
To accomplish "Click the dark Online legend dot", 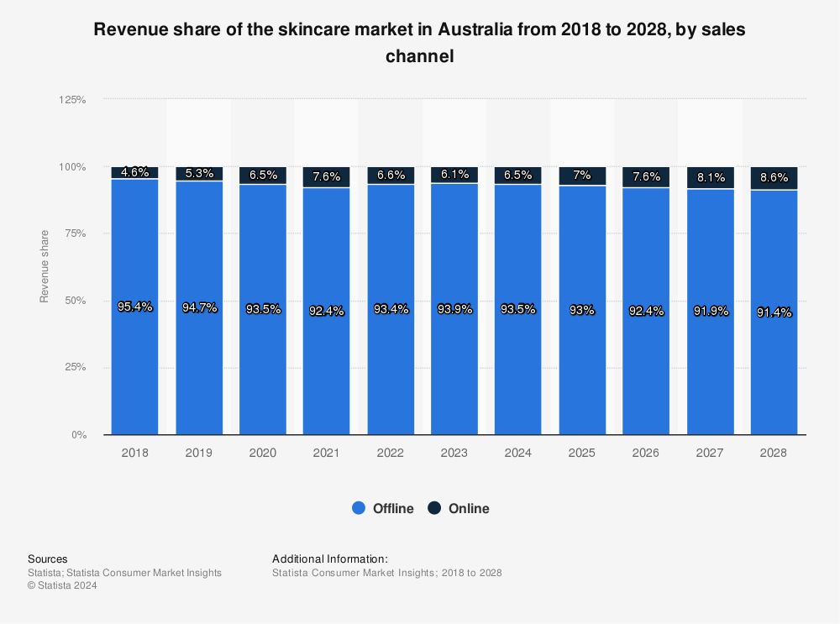I will [434, 508].
